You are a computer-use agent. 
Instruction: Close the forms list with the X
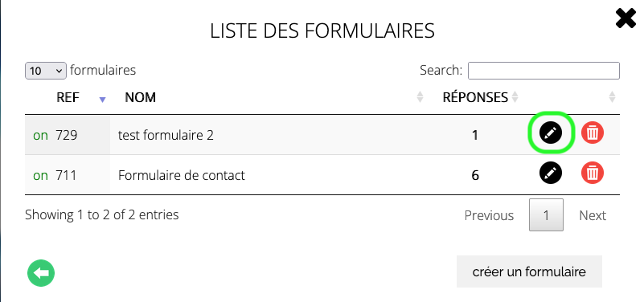pos(626,18)
